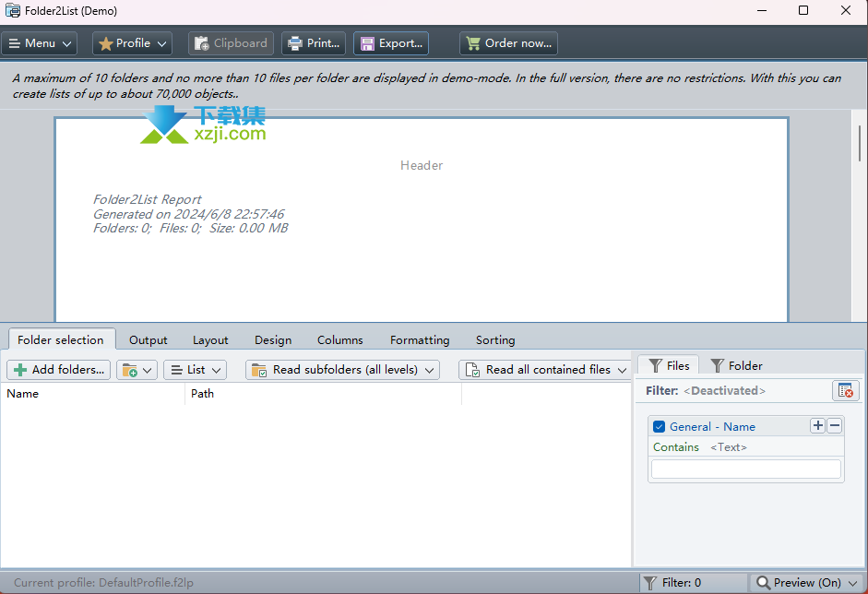Open the Menu hamburger button
The height and width of the screenshot is (594, 868).
[40, 43]
